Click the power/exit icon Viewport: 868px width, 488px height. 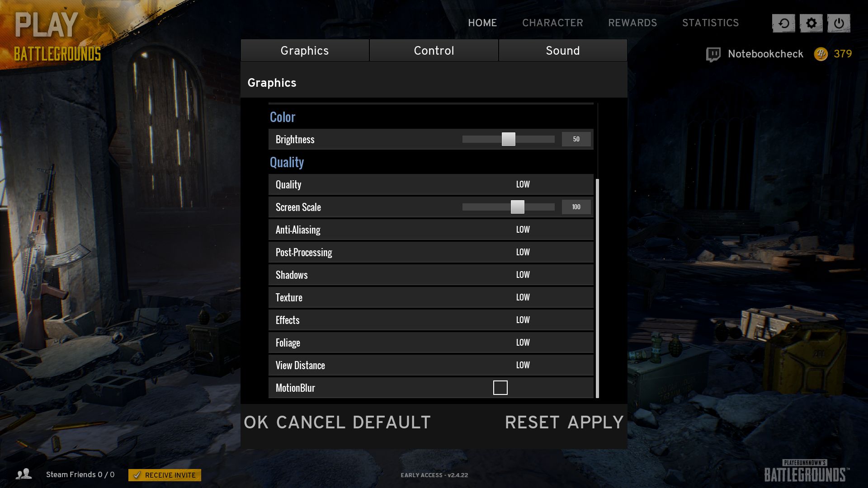tap(839, 23)
